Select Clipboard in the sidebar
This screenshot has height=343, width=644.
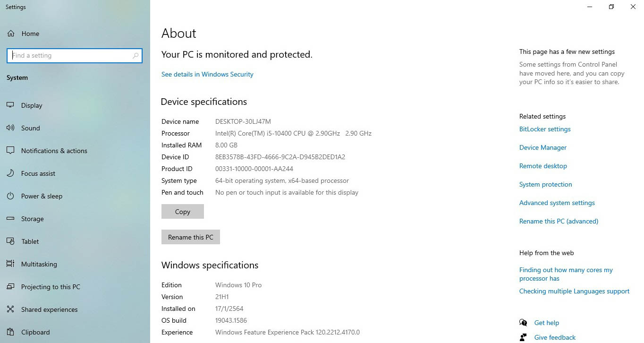point(35,332)
